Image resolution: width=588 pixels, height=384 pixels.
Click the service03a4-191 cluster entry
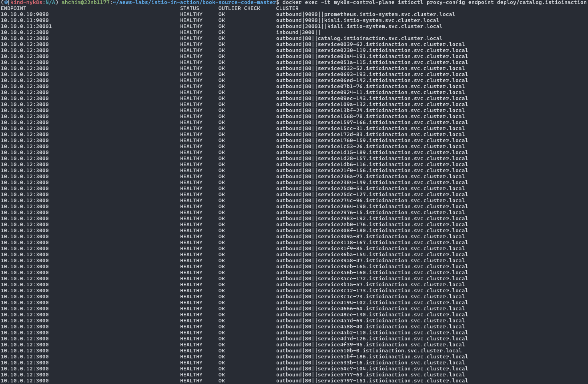click(x=372, y=56)
